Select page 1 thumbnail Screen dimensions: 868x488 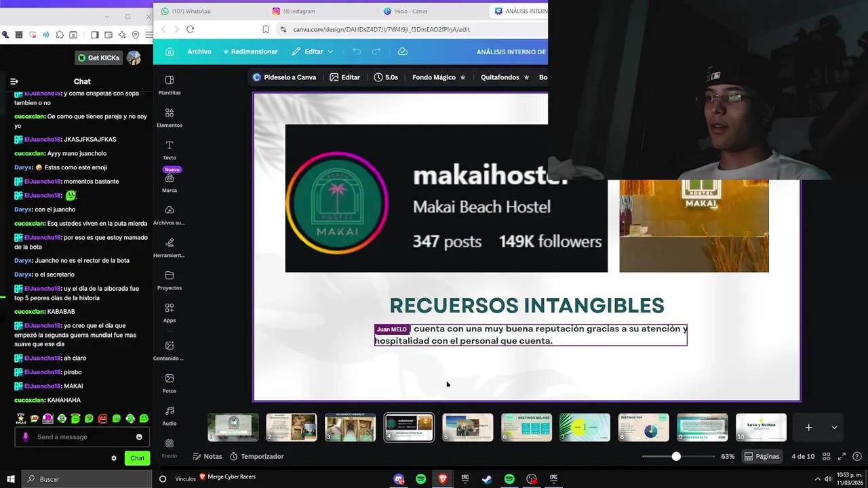click(233, 427)
